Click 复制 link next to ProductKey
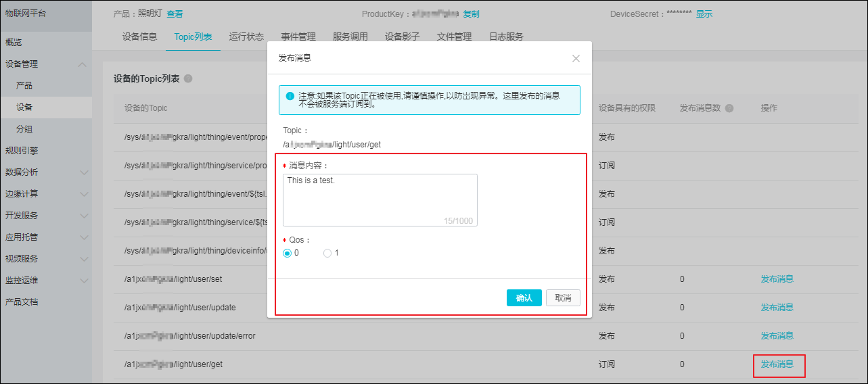The image size is (868, 384). click(x=471, y=14)
